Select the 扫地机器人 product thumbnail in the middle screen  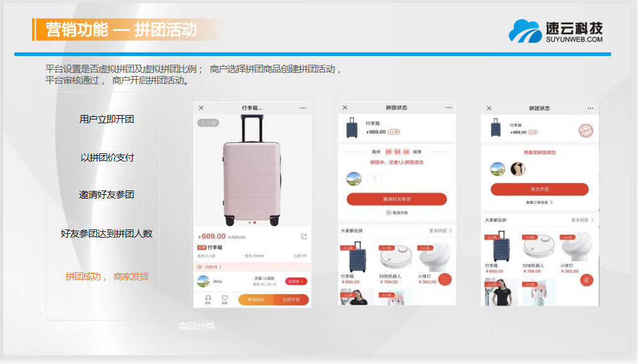[x=395, y=263]
